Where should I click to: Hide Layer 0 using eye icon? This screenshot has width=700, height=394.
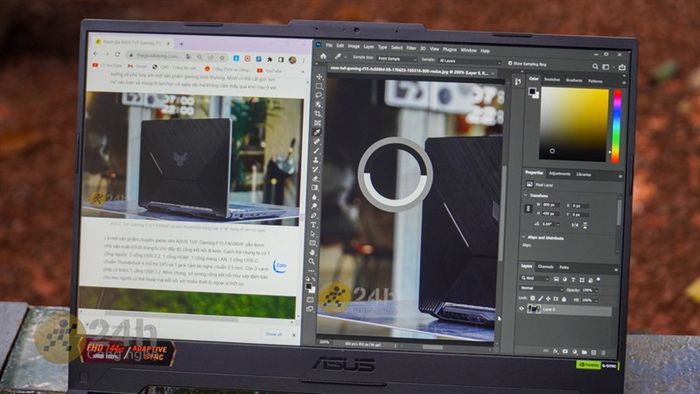click(521, 308)
